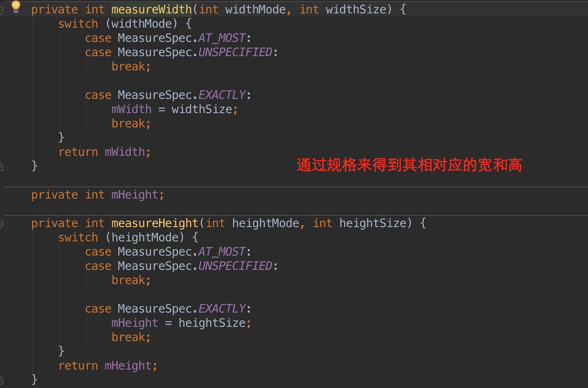Select UNSPECIFIED constant inside measureHeight

235,266
